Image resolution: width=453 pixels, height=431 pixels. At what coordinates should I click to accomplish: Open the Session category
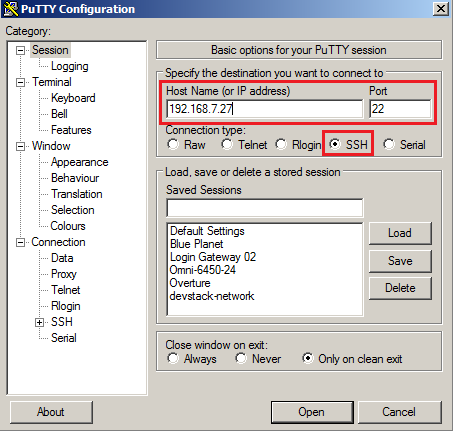(50, 50)
